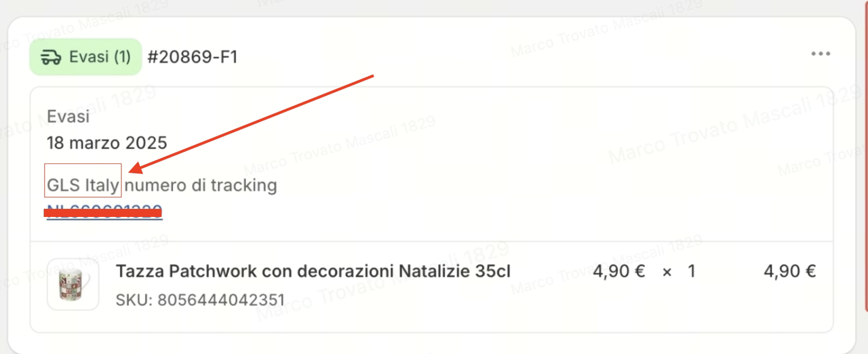Open the redacted tracking number link

click(104, 211)
